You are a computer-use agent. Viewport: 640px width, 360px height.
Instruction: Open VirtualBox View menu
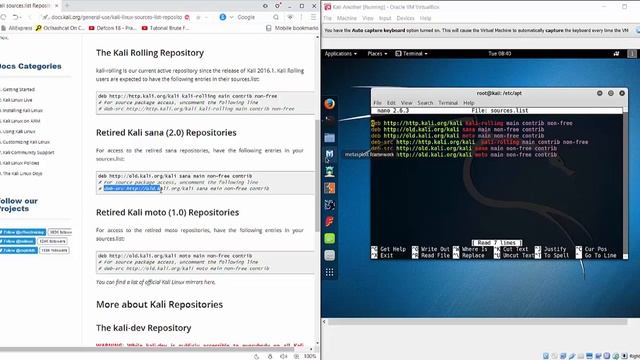pyautogui.click(x=368, y=18)
